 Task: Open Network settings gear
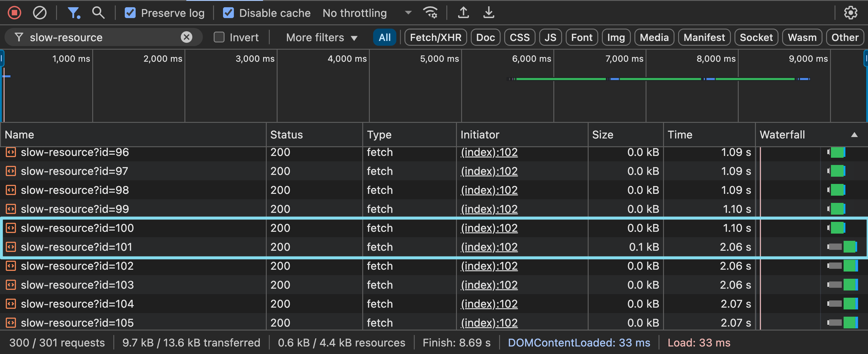coord(851,13)
